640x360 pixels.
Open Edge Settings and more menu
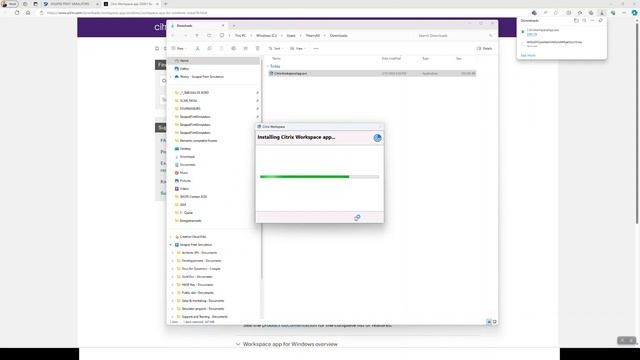tap(624, 13)
